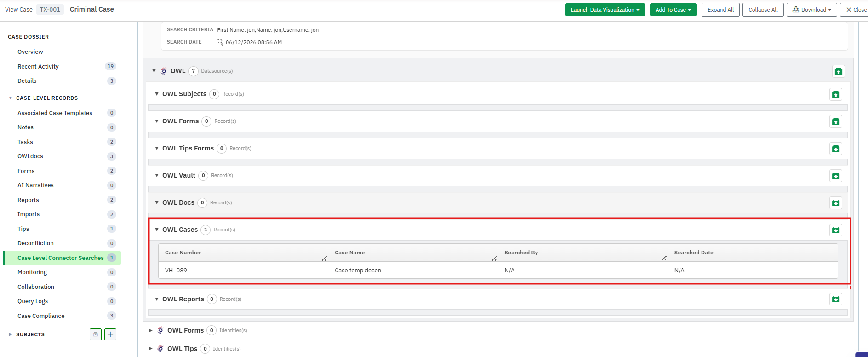The width and height of the screenshot is (868, 357).
Task: Click the green add icon in OWL Subjects row
Action: point(836,94)
